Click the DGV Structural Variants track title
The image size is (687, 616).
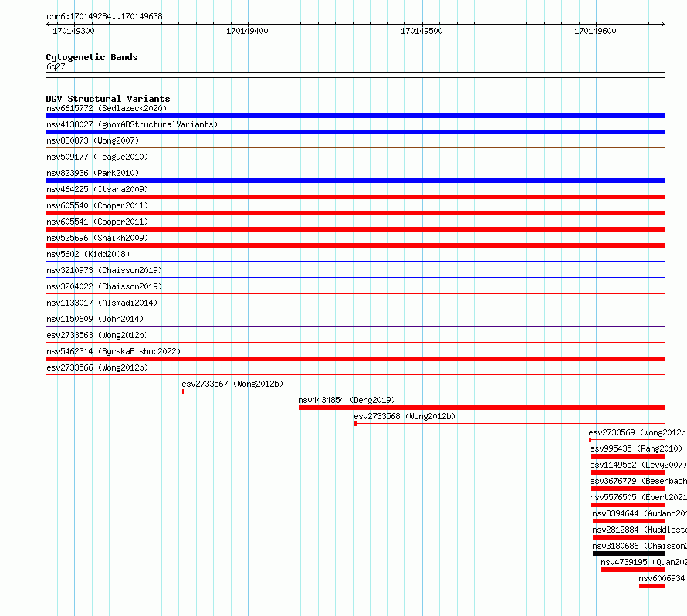(108, 99)
